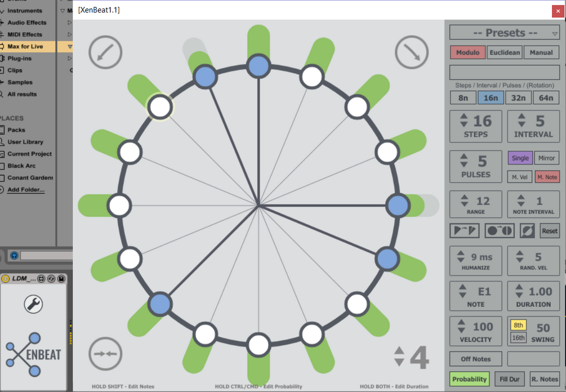Toggle the Probability mode button
The width and height of the screenshot is (566, 392).
pos(469,379)
